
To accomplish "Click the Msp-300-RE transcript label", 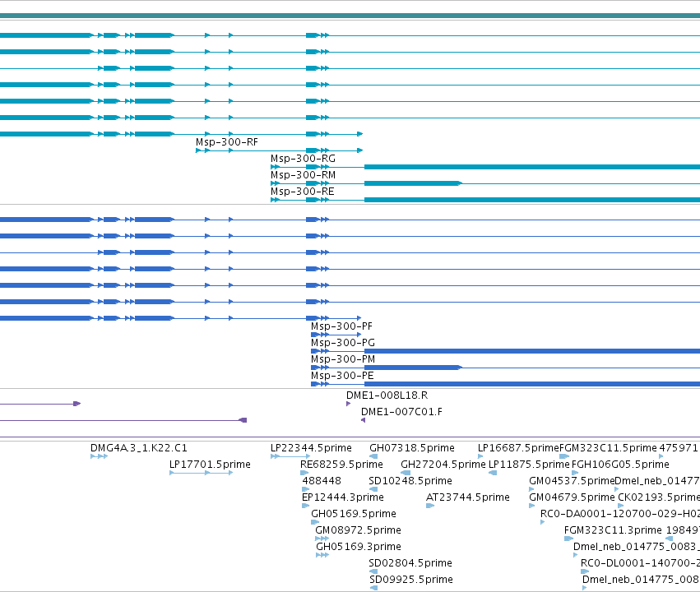I will click(302, 192).
